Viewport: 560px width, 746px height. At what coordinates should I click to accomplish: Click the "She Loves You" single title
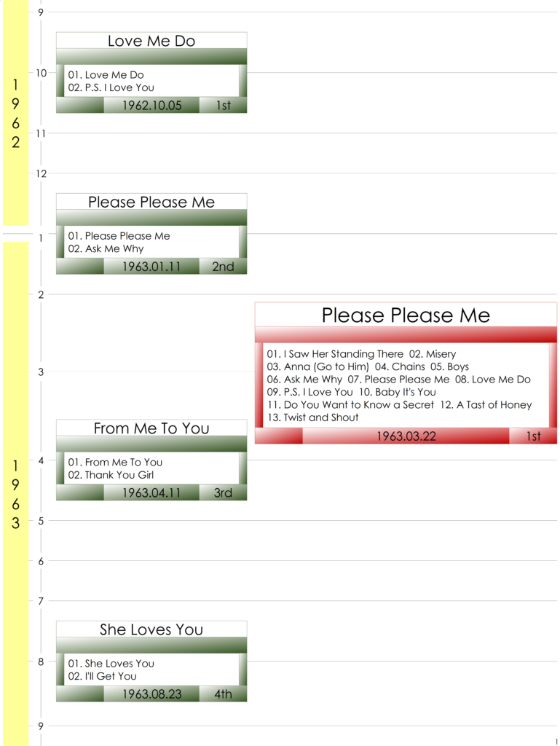pyautogui.click(x=151, y=630)
